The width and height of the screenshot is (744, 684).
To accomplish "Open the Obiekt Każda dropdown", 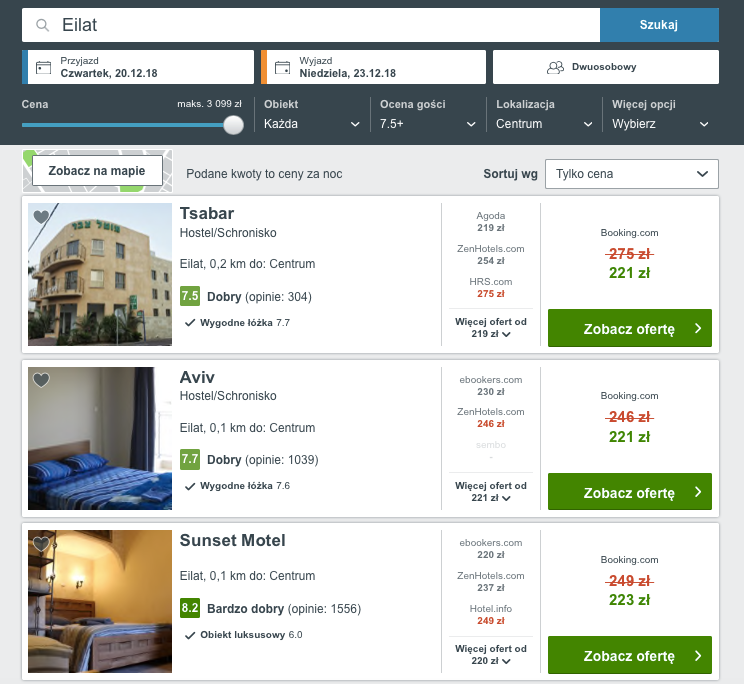I will pos(312,124).
